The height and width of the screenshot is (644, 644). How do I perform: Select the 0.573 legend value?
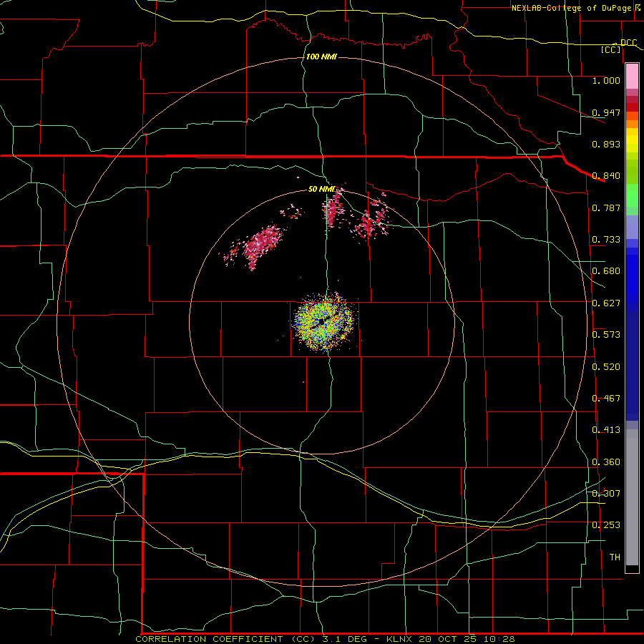coord(606,335)
